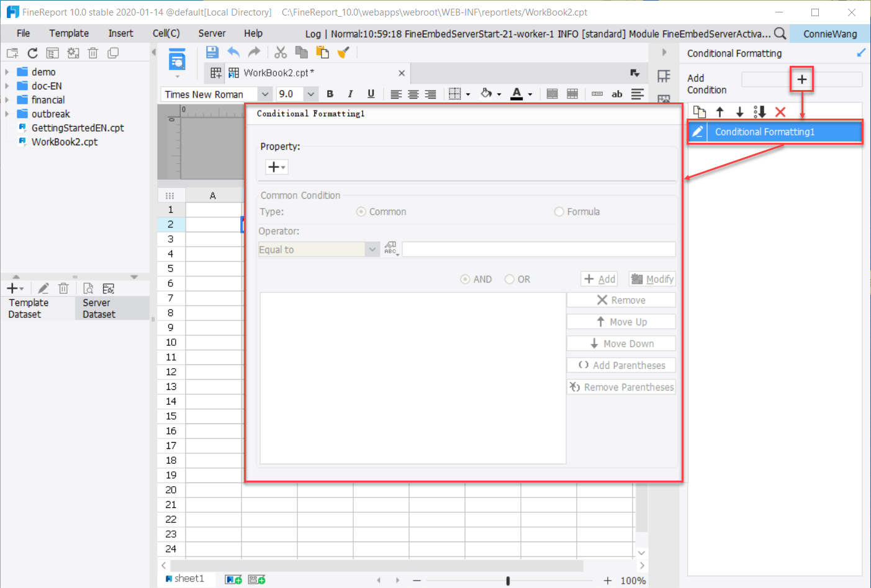Select the OR logical operator

pos(510,279)
